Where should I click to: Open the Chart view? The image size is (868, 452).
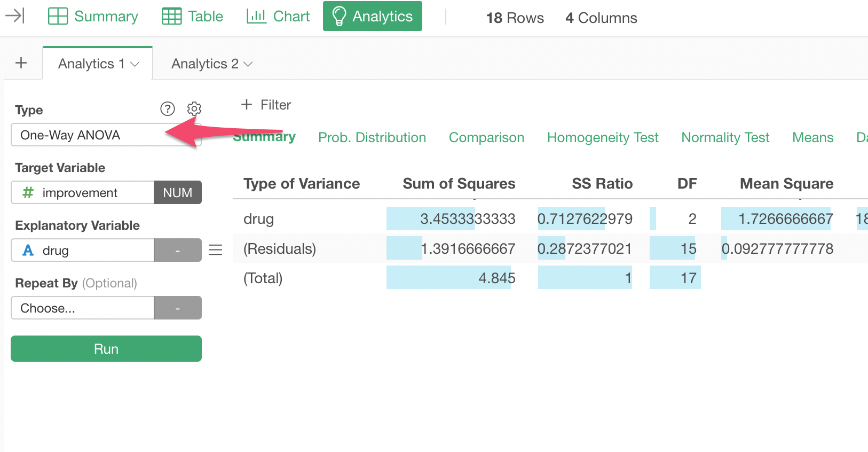(x=278, y=17)
